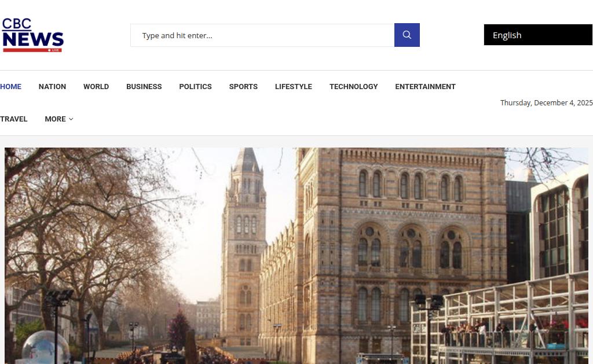This screenshot has height=364, width=593.
Task: Click the blue search magnifier button
Action: pos(407,35)
